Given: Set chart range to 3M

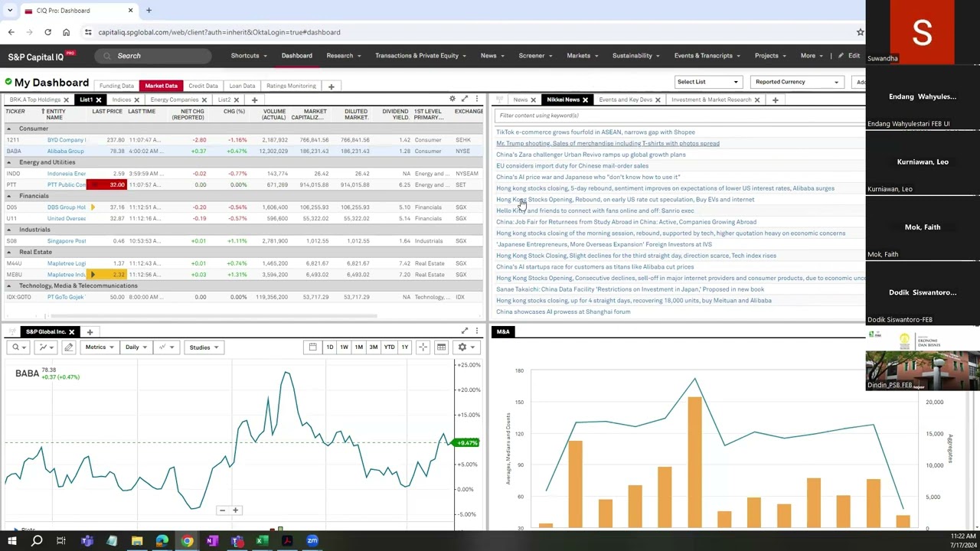Looking at the screenshot, I should coord(373,347).
